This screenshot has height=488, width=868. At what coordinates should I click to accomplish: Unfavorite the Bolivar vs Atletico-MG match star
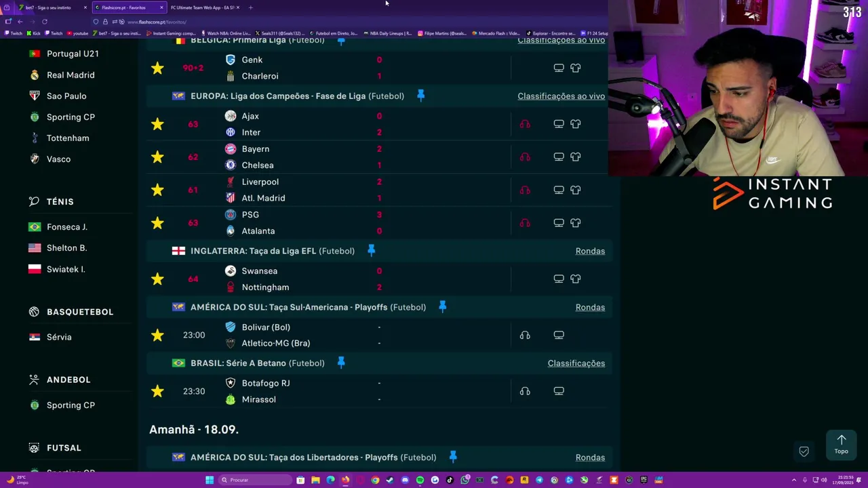tap(157, 335)
